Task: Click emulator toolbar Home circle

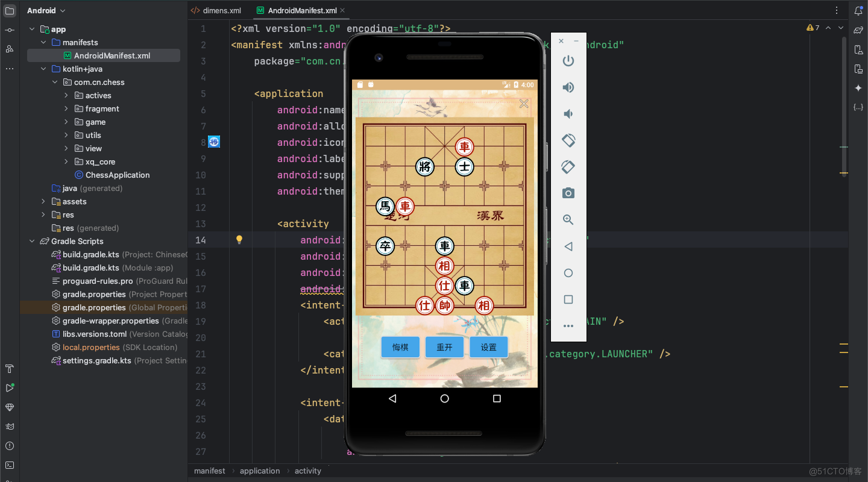Action: pyautogui.click(x=568, y=273)
